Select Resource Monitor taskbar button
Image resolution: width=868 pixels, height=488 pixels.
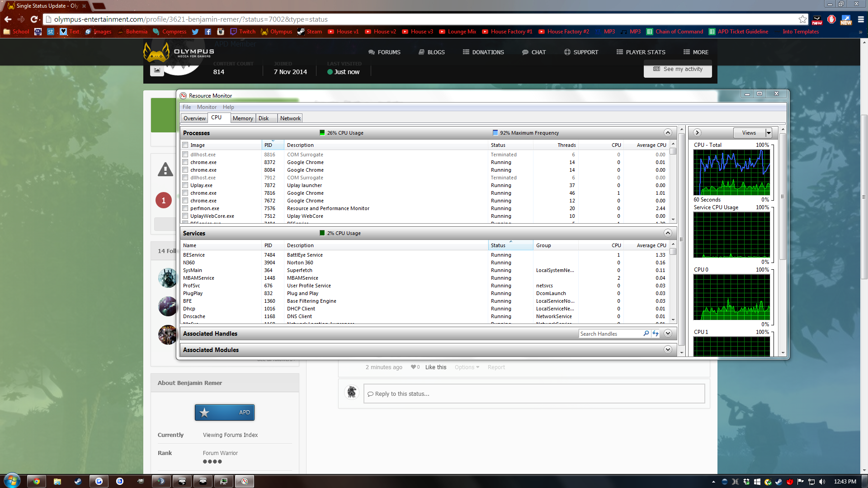(245, 481)
